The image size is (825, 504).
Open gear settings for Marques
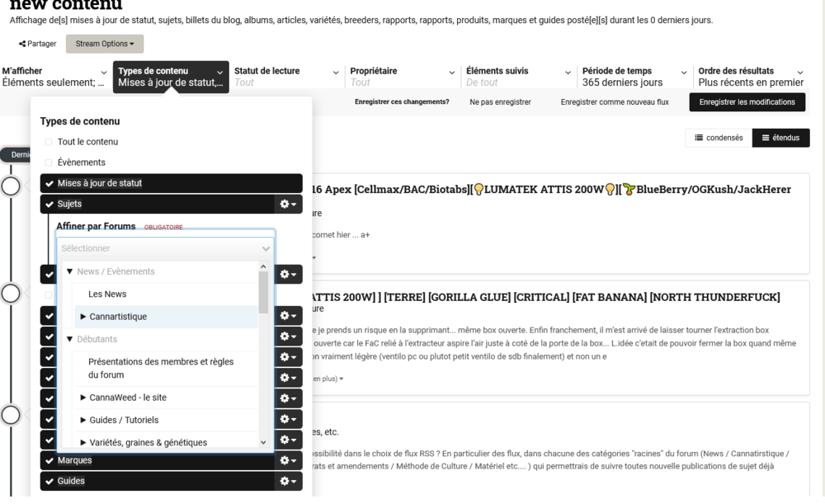tap(288, 460)
